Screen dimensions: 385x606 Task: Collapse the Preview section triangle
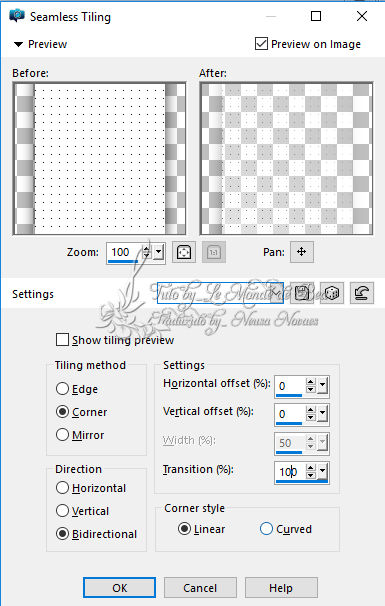(x=18, y=44)
